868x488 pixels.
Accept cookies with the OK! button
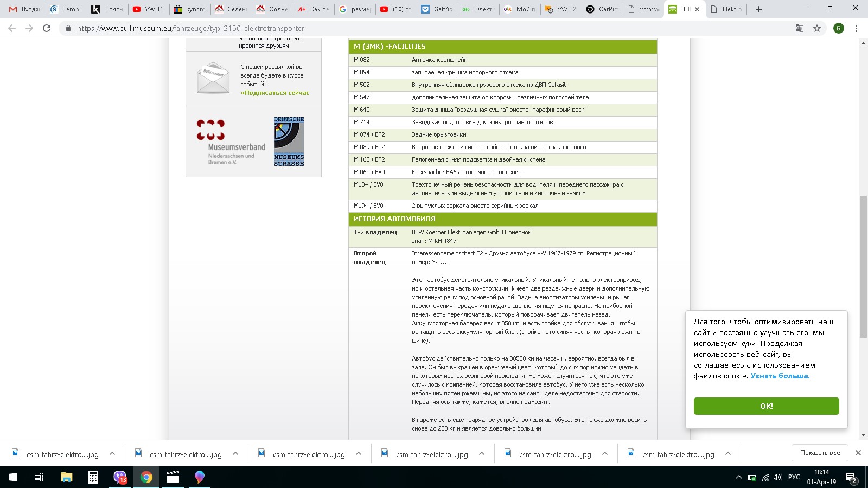tap(766, 406)
